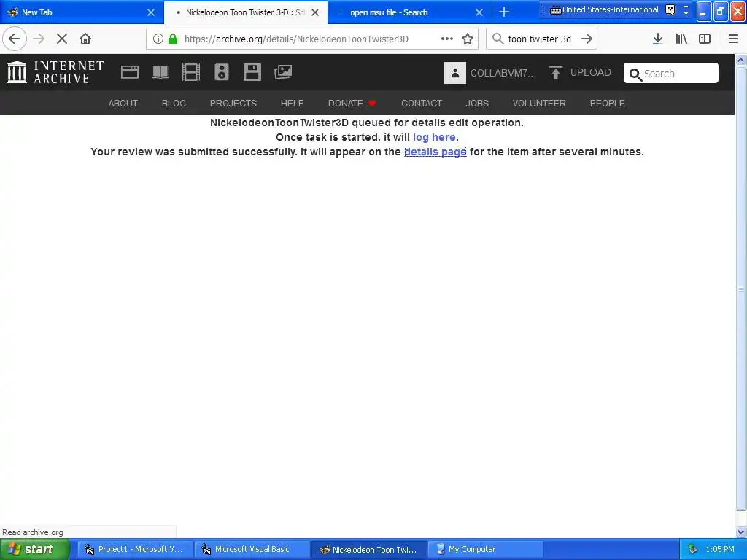
Task: Open the Internet Archive Texts book icon
Action: [160, 72]
